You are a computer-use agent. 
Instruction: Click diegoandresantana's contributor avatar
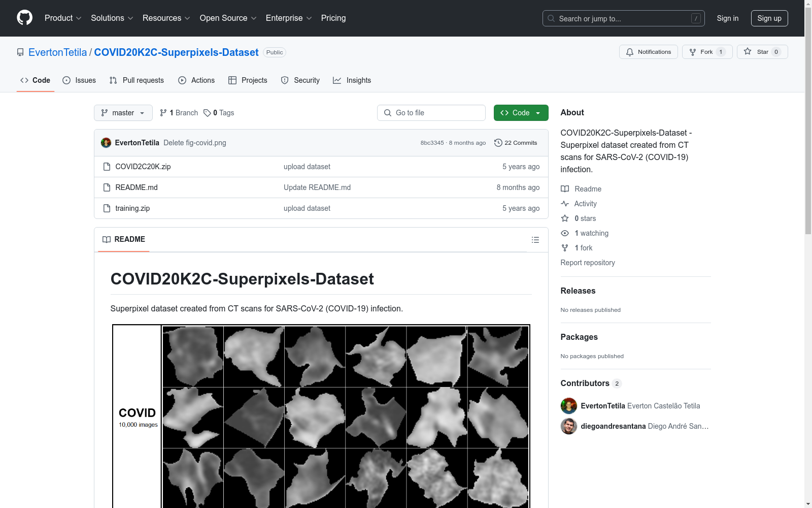(569, 426)
